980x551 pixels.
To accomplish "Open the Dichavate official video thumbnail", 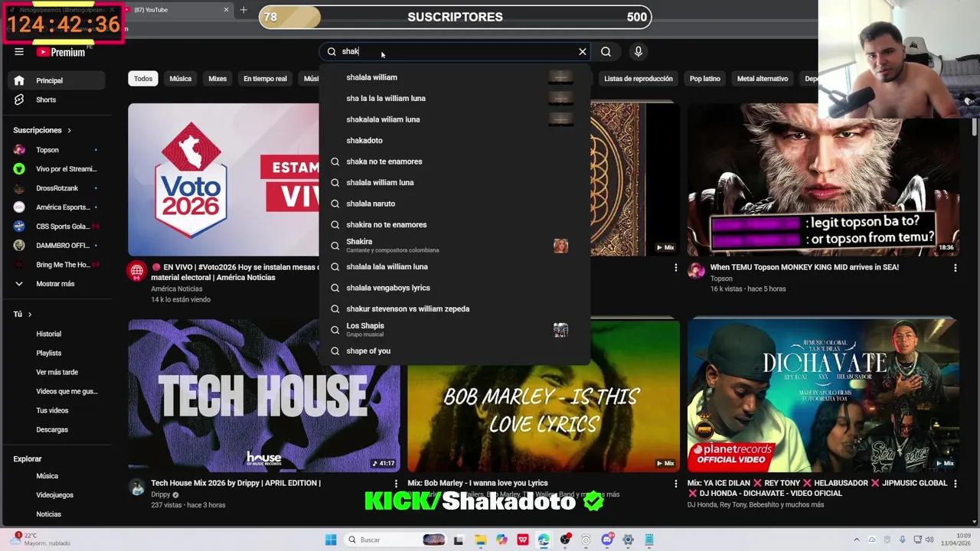I will (x=823, y=395).
